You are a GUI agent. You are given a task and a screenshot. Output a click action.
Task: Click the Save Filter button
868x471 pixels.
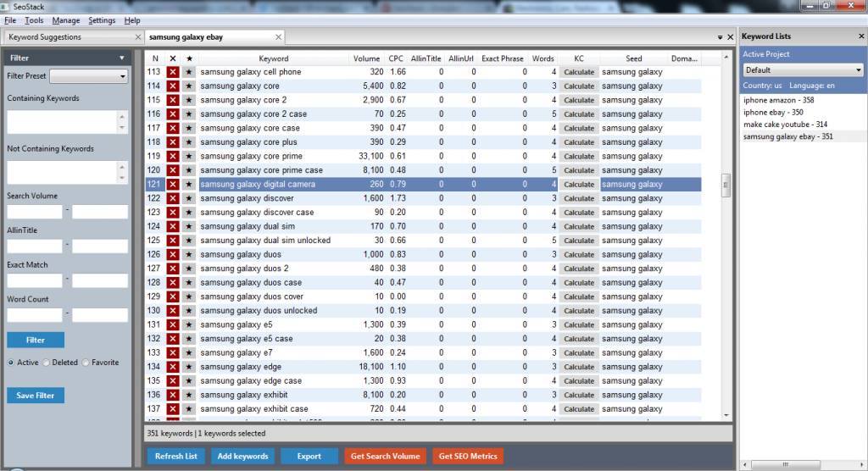pos(36,395)
